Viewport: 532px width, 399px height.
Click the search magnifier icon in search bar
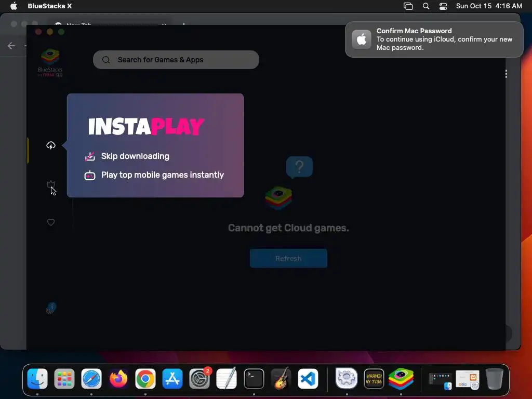click(x=106, y=60)
